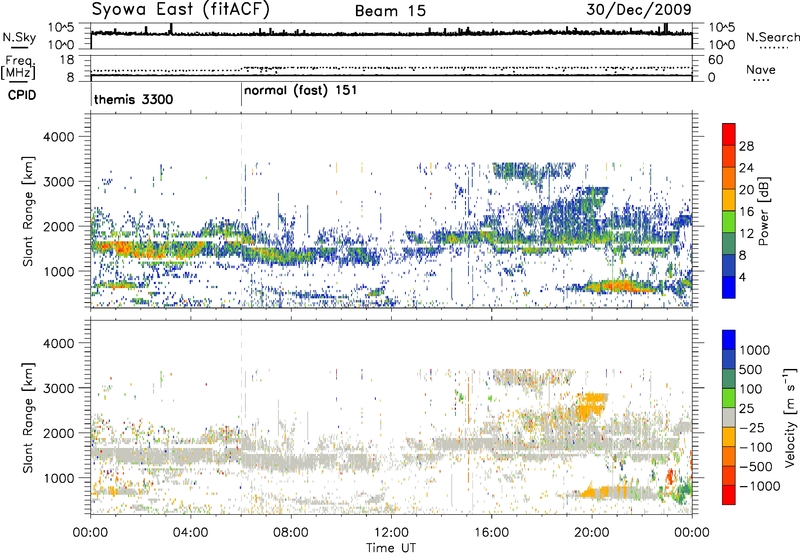The height and width of the screenshot is (554, 800).
Task: Click the '3000' tick of the velocity panel
Action: (x=58, y=388)
